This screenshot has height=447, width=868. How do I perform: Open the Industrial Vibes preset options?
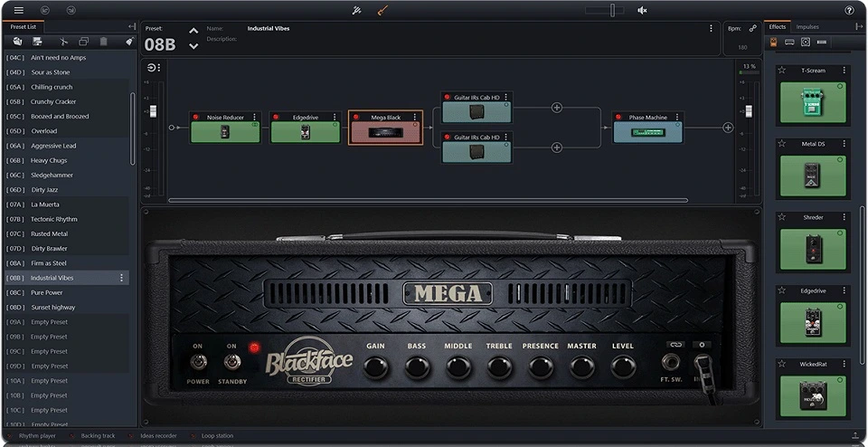(x=122, y=278)
